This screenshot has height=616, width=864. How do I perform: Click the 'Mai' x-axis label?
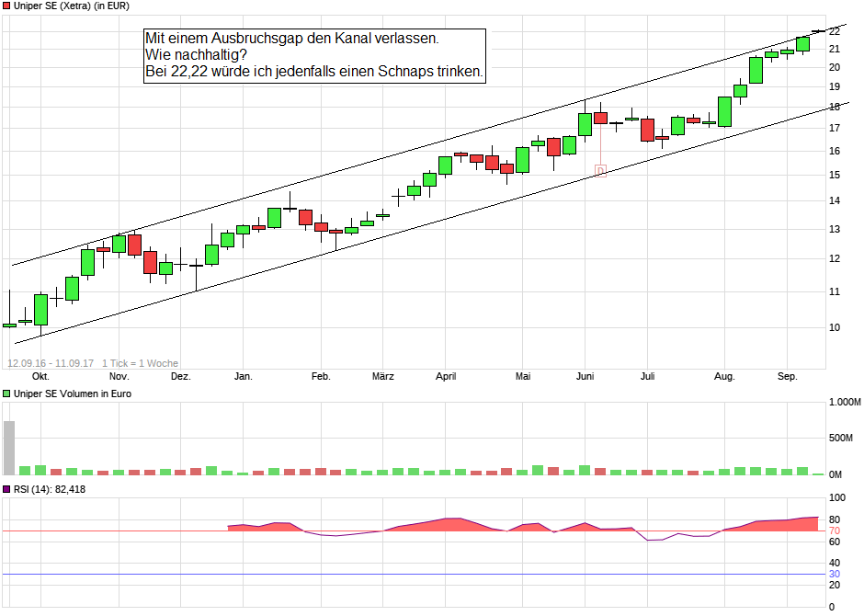[x=523, y=376]
